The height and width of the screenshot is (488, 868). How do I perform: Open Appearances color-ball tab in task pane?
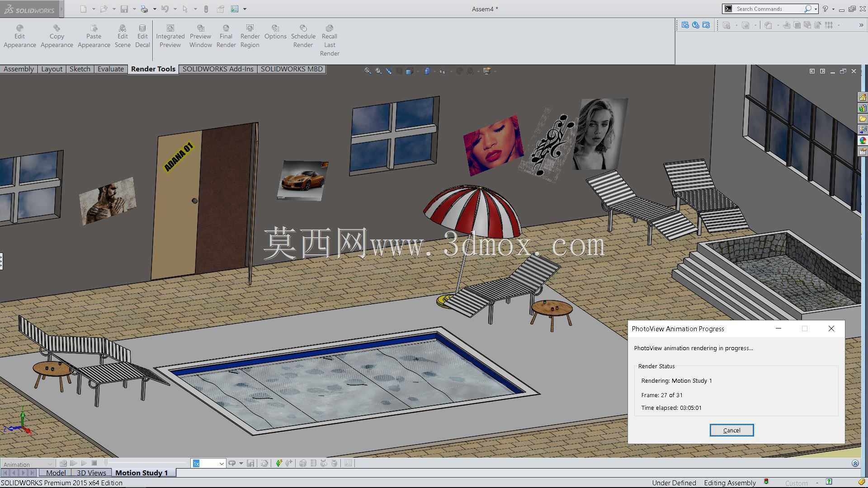tap(863, 141)
